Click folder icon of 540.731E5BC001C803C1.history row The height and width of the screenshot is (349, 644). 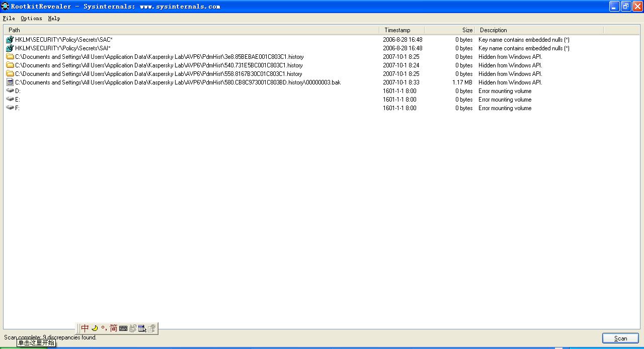(x=10, y=65)
